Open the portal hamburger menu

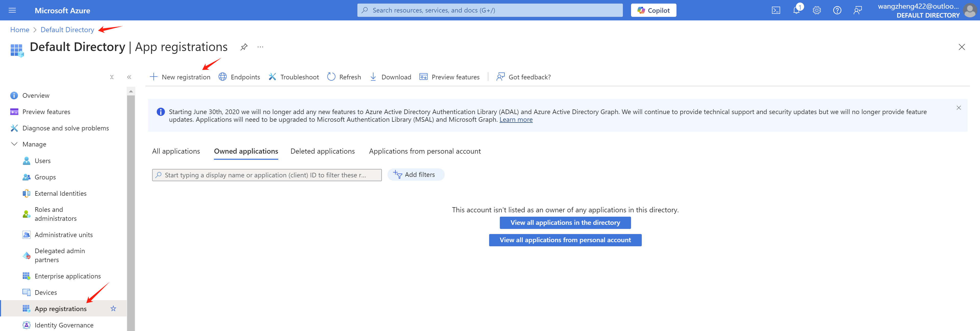pyautogui.click(x=12, y=10)
